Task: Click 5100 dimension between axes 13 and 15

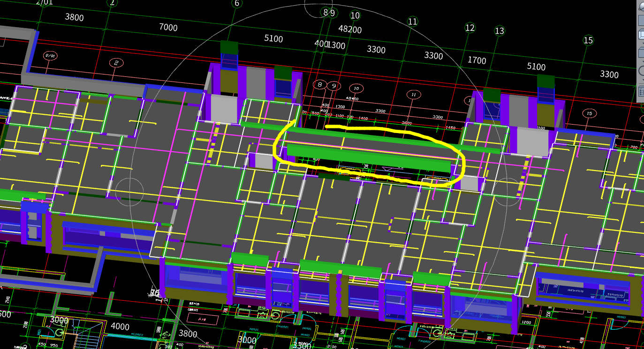Action: point(536,67)
